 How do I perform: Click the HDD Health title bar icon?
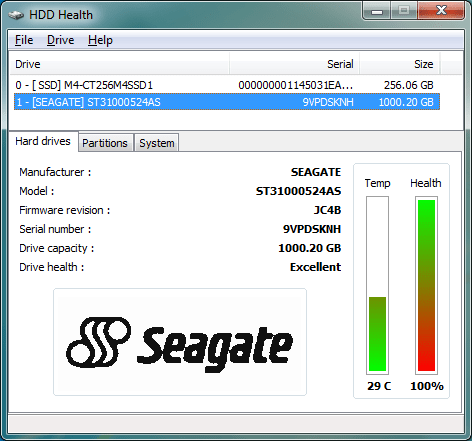click(16, 15)
